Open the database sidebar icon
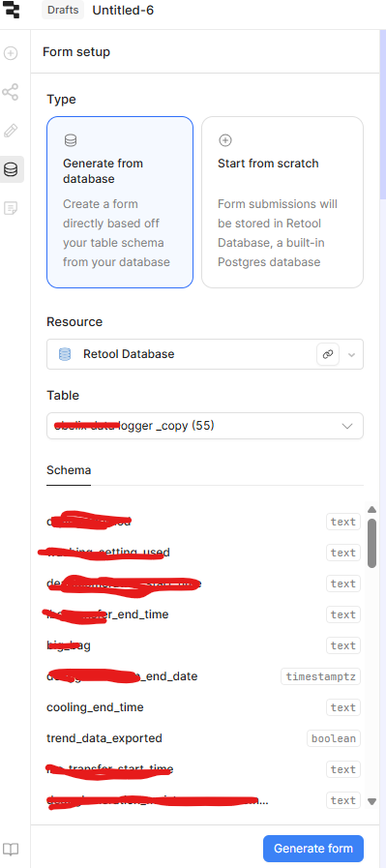 coord(11,169)
